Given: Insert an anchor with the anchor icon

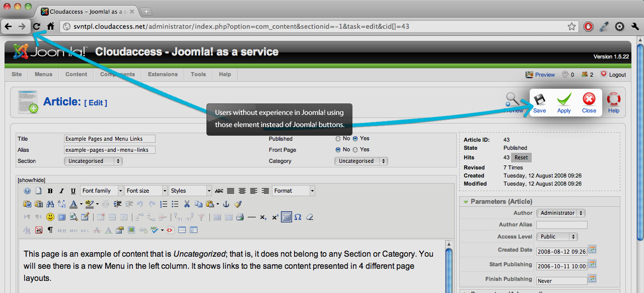Looking at the screenshot, I should tap(226, 204).
